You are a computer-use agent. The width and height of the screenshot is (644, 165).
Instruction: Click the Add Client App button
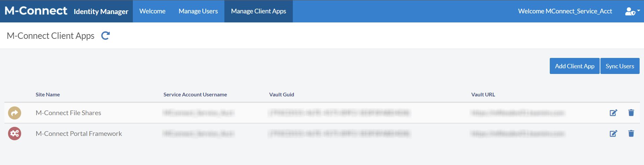pyautogui.click(x=575, y=66)
